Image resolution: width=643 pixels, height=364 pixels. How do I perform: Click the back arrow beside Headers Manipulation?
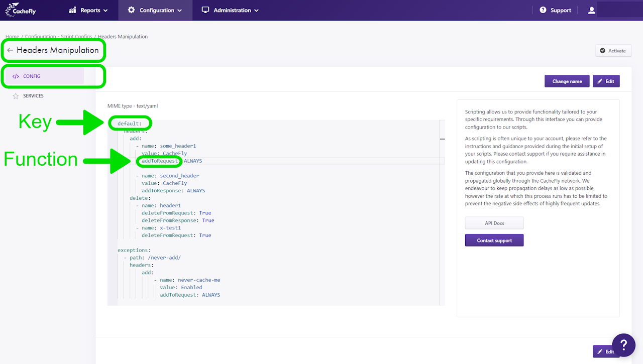coord(10,50)
